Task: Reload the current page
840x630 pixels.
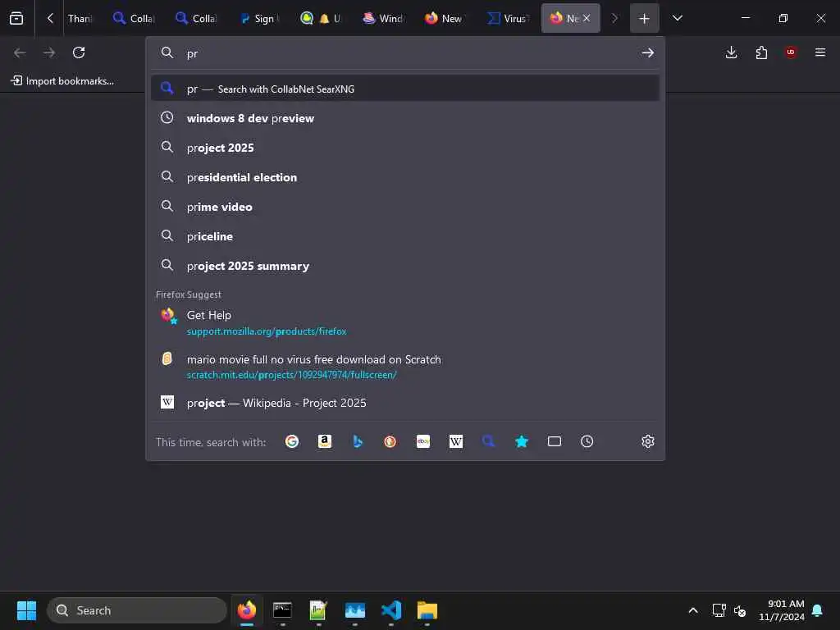Action: 79,52
